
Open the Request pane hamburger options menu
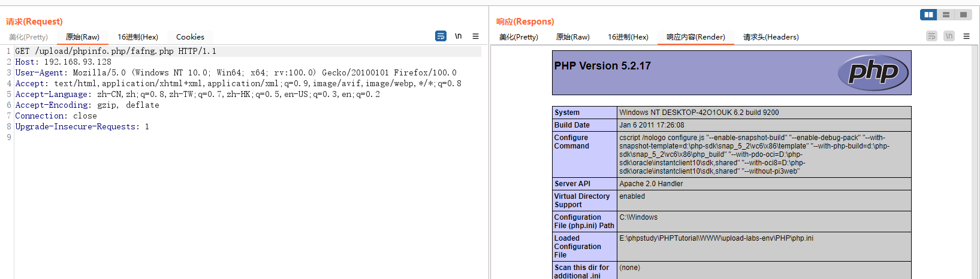[475, 36]
